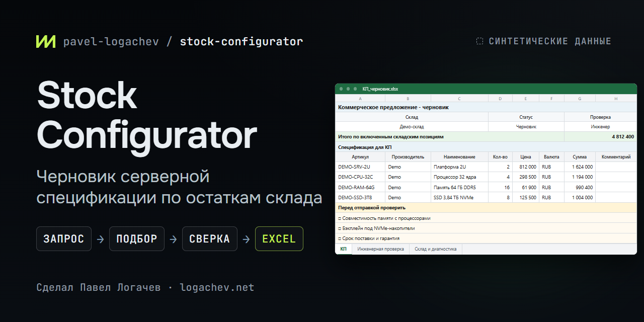Viewport: 644px width, 322px height.
Task: Click the third window dot in the xlsx title bar
Action: click(x=355, y=89)
